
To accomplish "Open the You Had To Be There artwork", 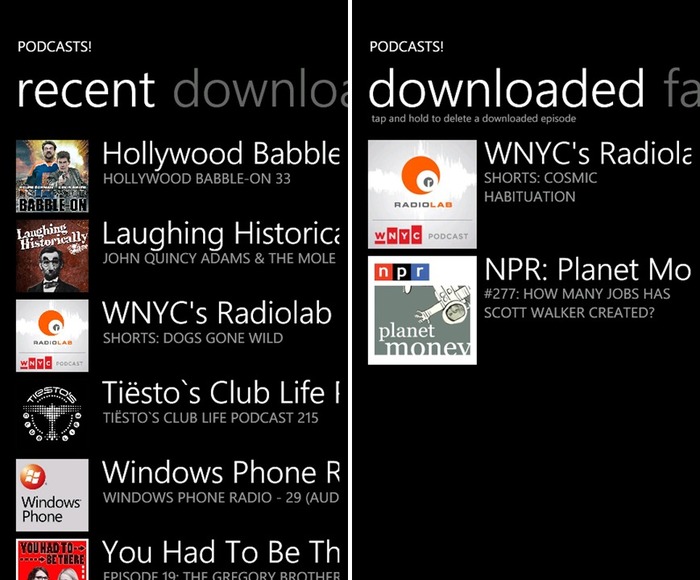I will pos(52,559).
